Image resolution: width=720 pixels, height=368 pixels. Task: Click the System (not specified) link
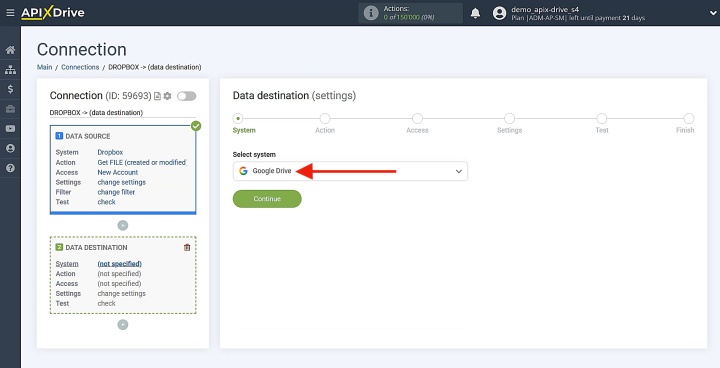tap(119, 264)
